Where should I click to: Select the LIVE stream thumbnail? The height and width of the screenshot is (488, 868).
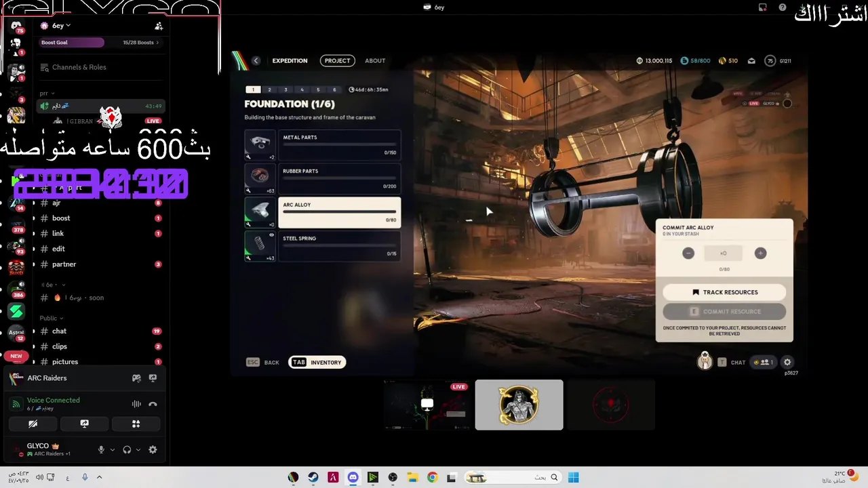click(x=427, y=405)
